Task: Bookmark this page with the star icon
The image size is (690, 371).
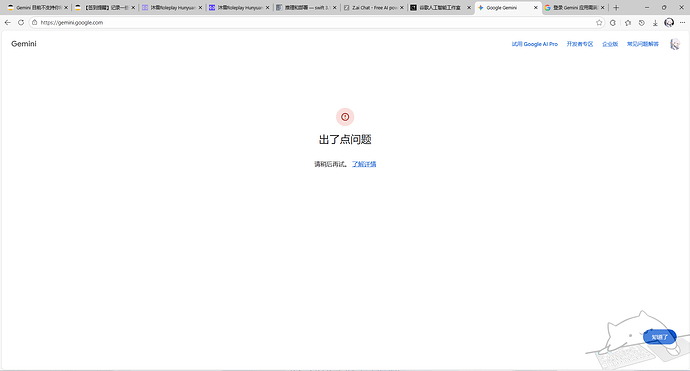Action: [599, 22]
